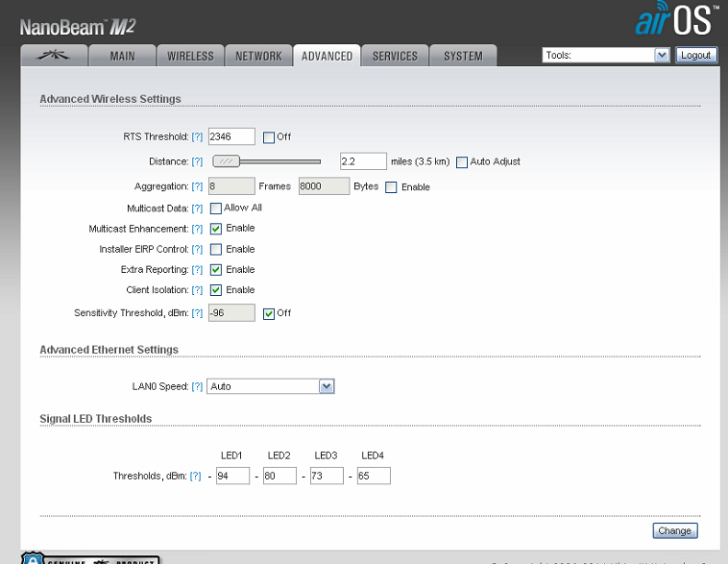Open the Ubiquiti logo tab
This screenshot has width=728, height=564.
click(54, 56)
